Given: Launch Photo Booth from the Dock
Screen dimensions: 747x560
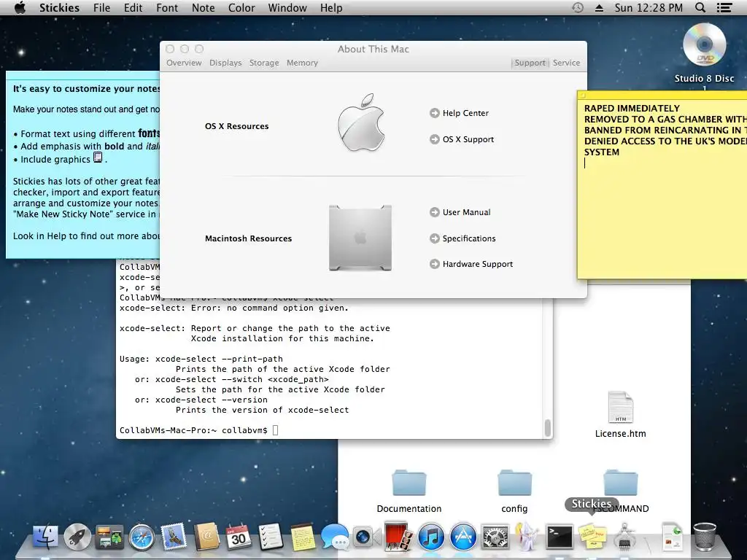Looking at the screenshot, I should (x=398, y=536).
